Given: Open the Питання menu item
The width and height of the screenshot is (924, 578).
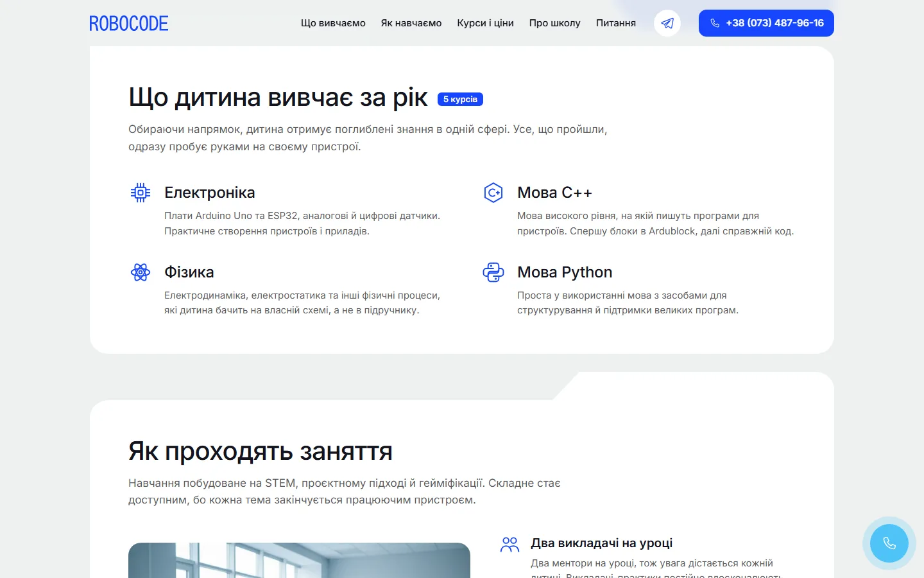Looking at the screenshot, I should tap(616, 23).
